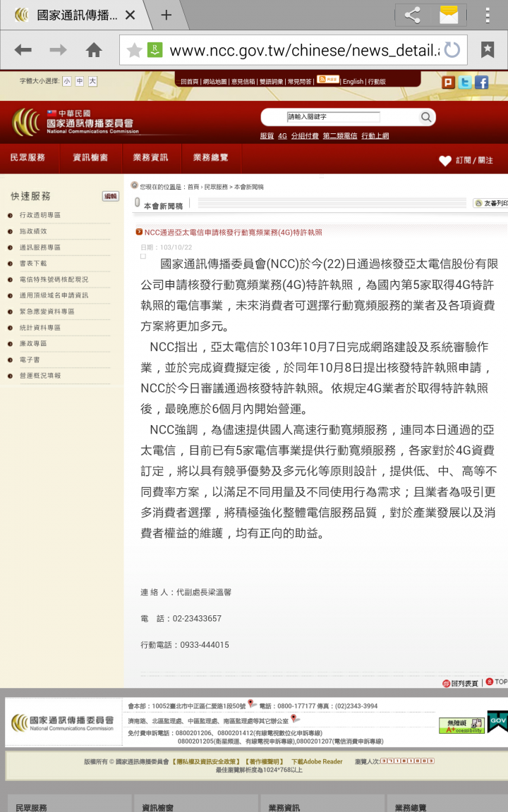Viewport: 508px width, 812px height.
Task: Open the 行動上網 keyword link
Action: click(375, 136)
